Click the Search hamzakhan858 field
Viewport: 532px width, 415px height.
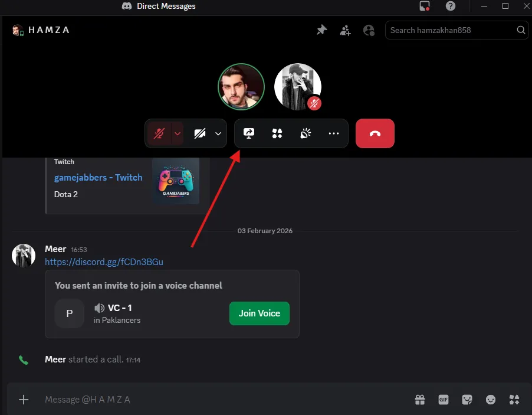tap(451, 30)
